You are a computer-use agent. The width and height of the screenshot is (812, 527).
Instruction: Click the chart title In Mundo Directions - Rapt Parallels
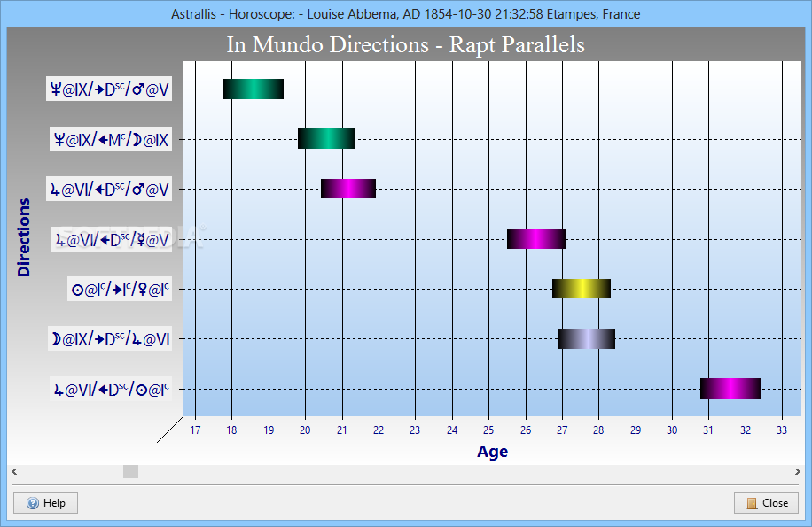pos(405,44)
